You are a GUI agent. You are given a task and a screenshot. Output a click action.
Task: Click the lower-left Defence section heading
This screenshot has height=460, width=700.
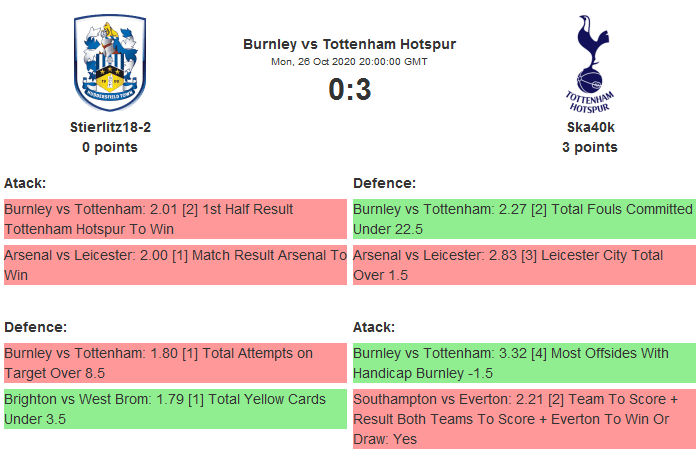click(36, 327)
